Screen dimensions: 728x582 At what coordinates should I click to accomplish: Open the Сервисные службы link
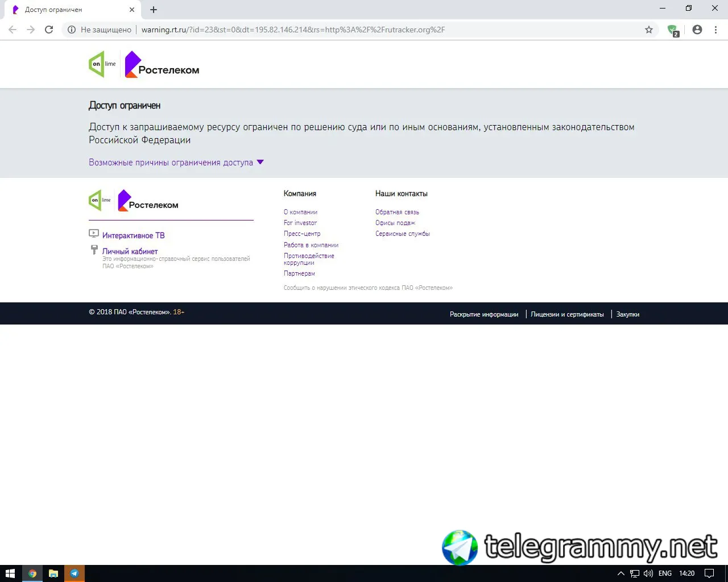pos(403,234)
